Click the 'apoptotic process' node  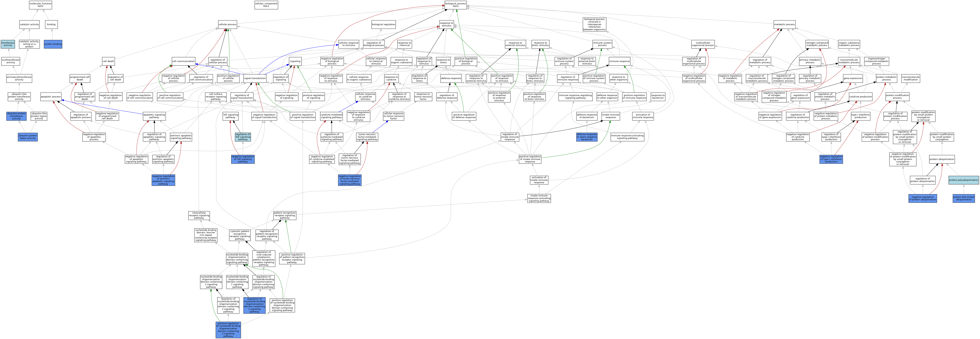point(51,97)
